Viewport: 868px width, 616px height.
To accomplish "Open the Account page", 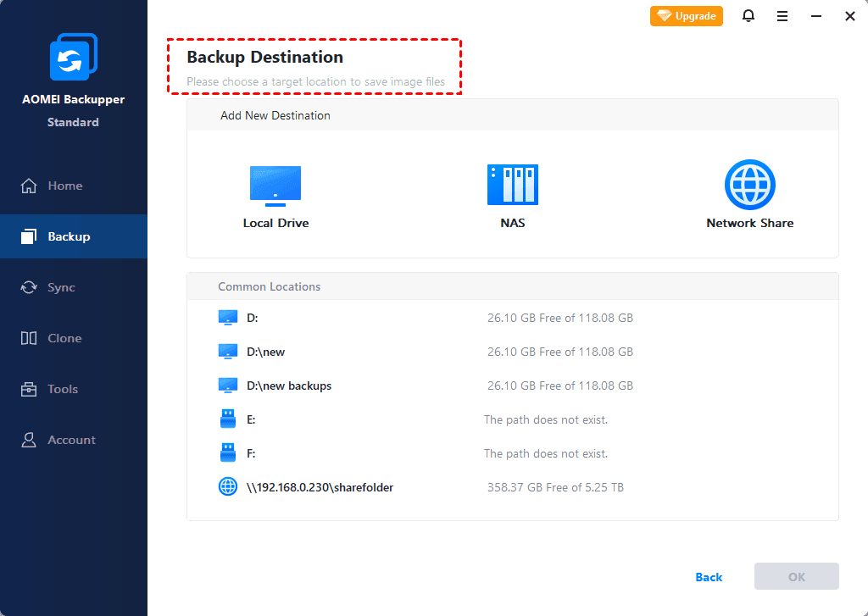I will coord(71,440).
